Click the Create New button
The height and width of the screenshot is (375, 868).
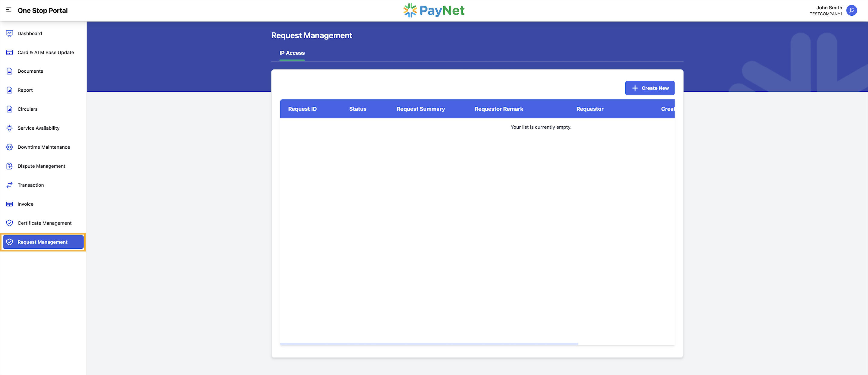click(650, 88)
